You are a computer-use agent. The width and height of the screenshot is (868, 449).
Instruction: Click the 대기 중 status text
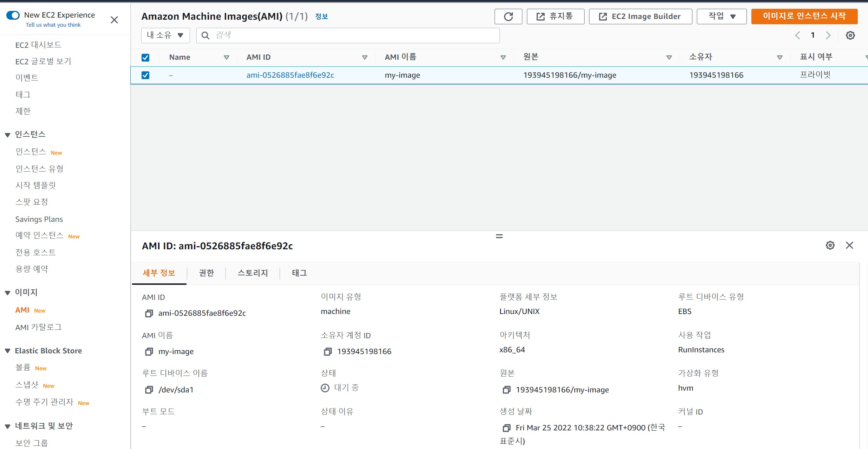tap(346, 388)
